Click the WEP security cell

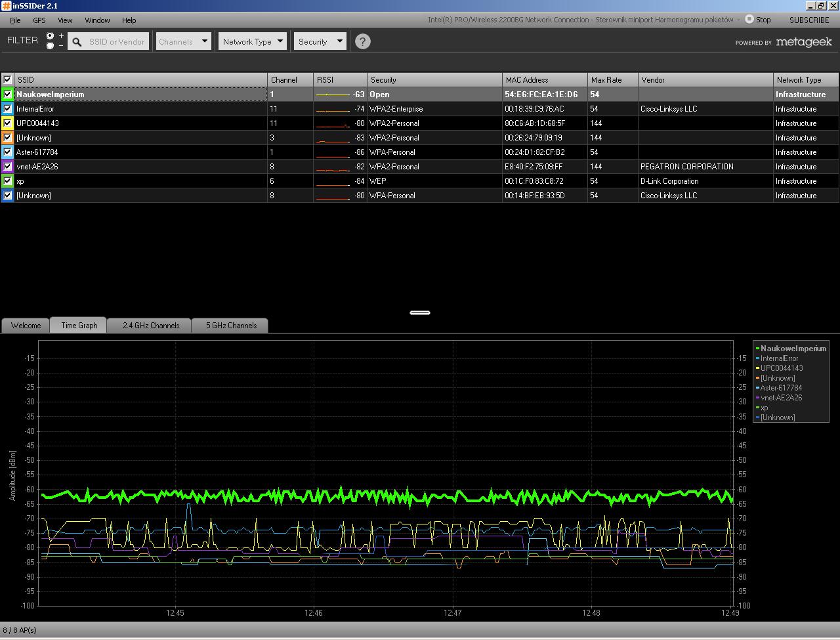click(377, 181)
